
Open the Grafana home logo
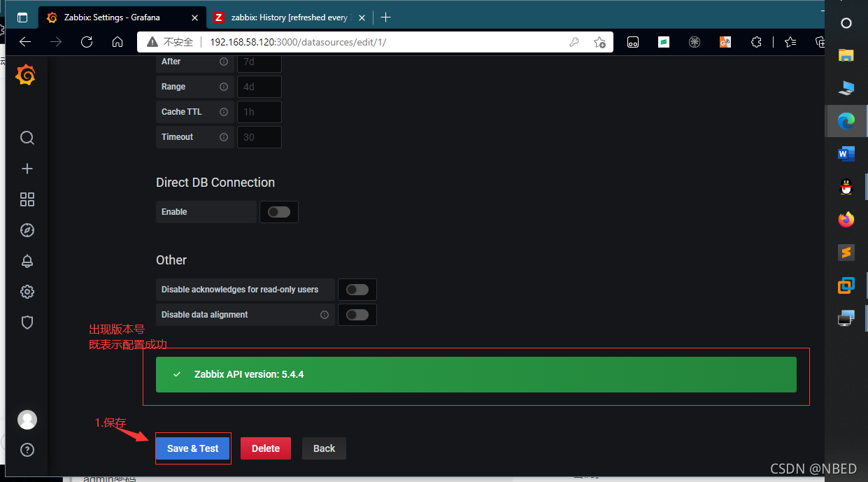click(x=26, y=74)
